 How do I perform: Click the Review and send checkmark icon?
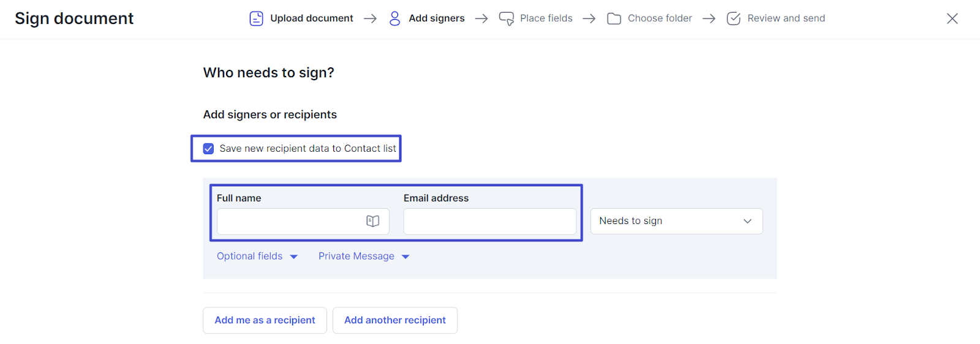click(733, 18)
